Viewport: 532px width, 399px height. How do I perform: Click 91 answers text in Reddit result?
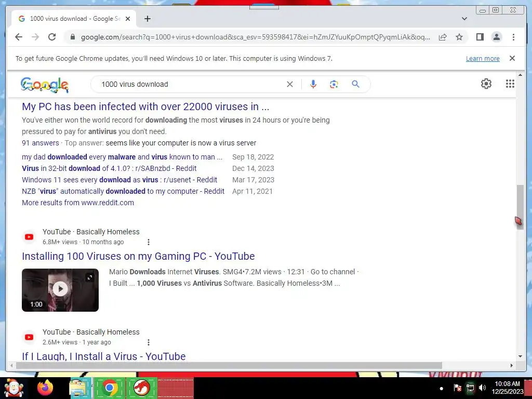point(41,143)
